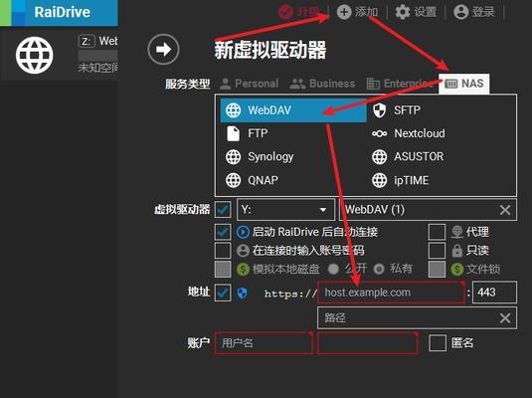Viewport: 532px width, 398px height.
Task: Choose the QNAP service option
Action: 293,180
